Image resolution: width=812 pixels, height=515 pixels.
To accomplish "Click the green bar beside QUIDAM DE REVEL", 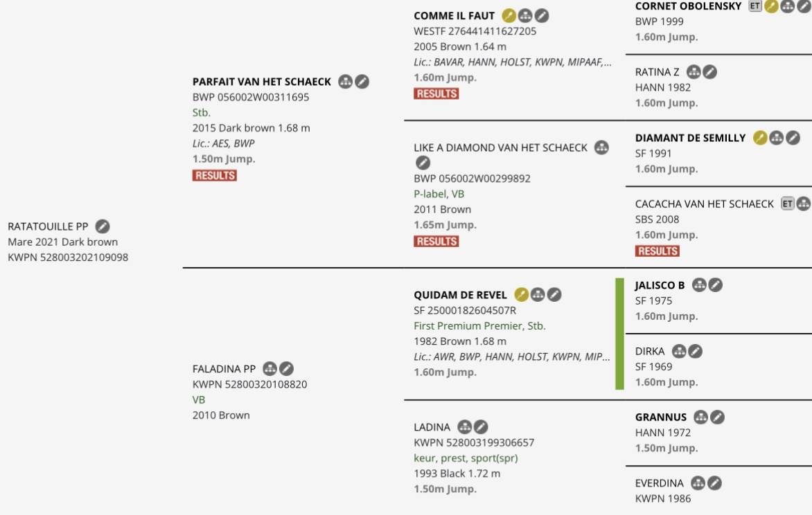I will [x=619, y=334].
